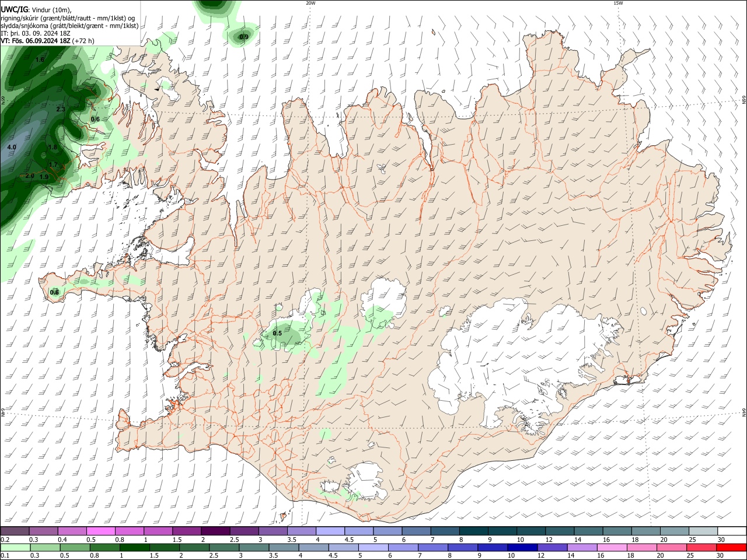Screen dimensions: 747x560
Task: Click the 1.8 precipitation value on the map
Action: [53, 147]
